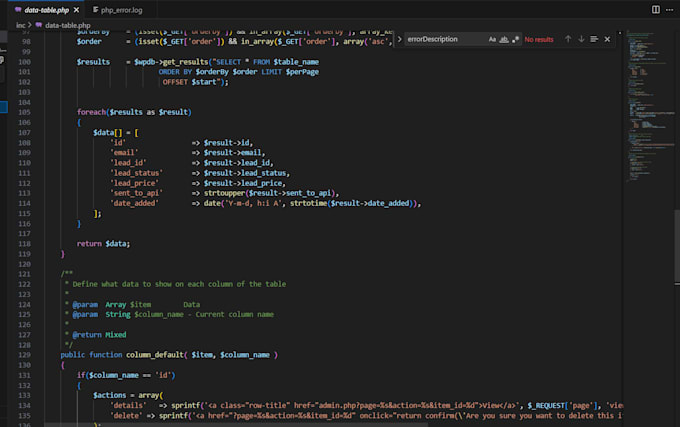
Task: Go to next search match
Action: pyautogui.click(x=581, y=39)
